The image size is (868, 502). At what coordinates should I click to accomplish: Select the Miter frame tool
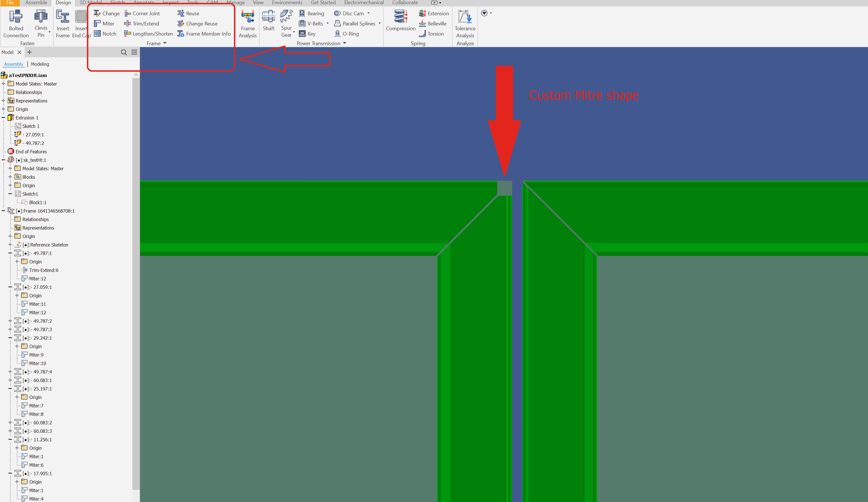tap(104, 23)
